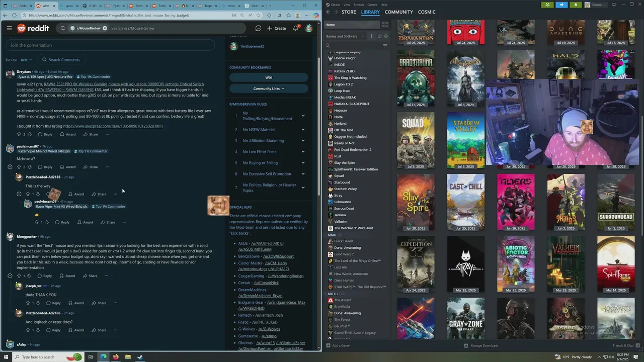Toggle Steam ready-to-play filter icon
Viewport: 644px width, 362px height.
[386, 36]
